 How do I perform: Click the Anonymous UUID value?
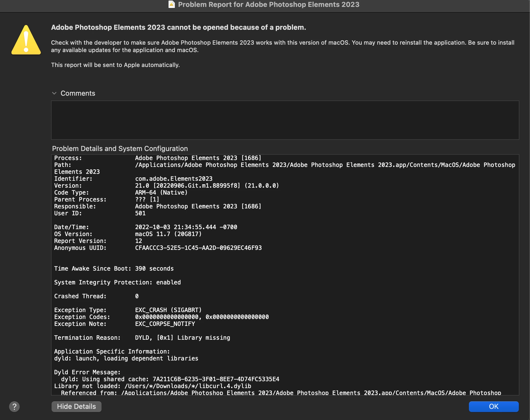point(198,248)
